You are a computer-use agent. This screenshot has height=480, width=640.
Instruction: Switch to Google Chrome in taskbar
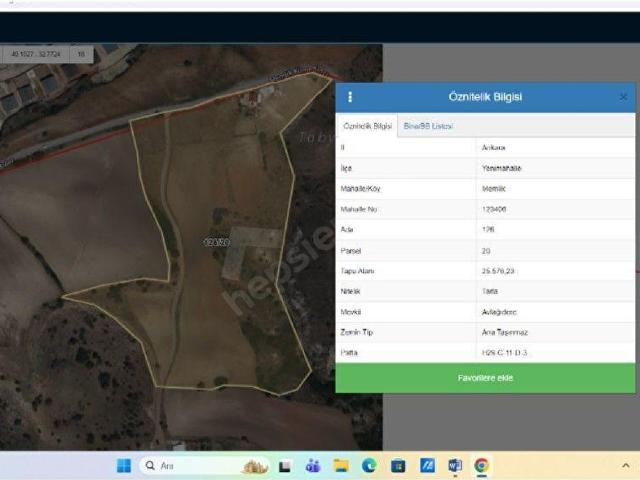(482, 466)
